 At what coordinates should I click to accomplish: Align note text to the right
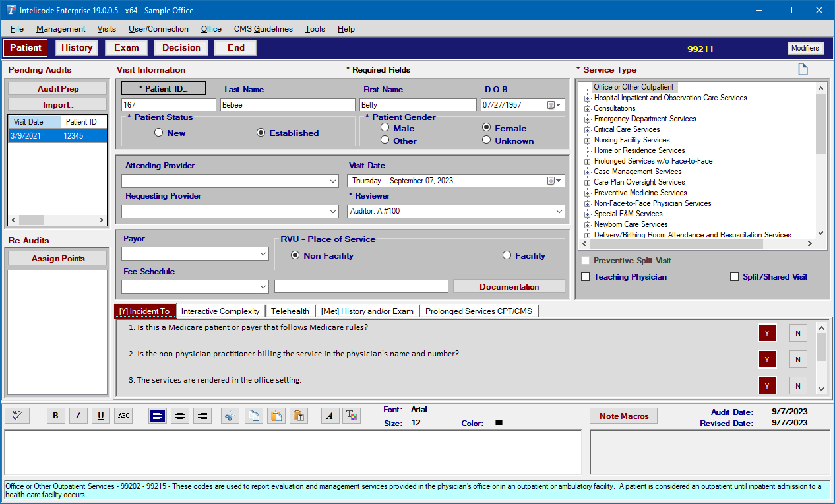(202, 416)
